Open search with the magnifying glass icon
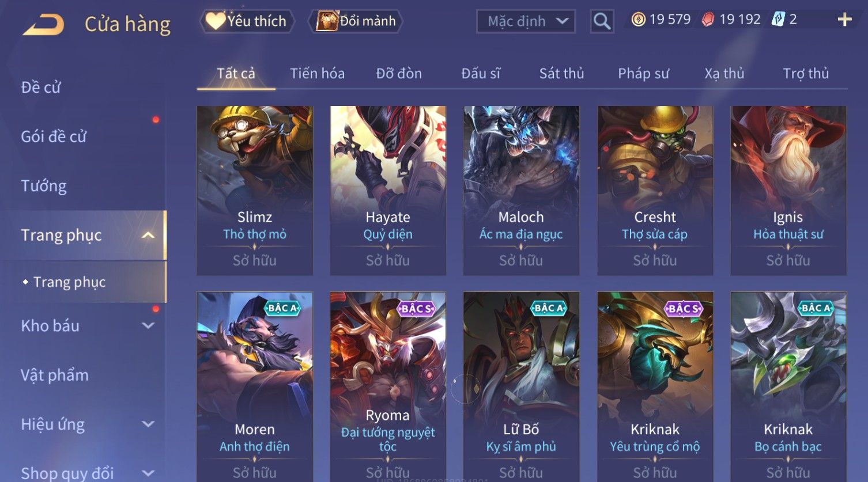 pyautogui.click(x=602, y=21)
